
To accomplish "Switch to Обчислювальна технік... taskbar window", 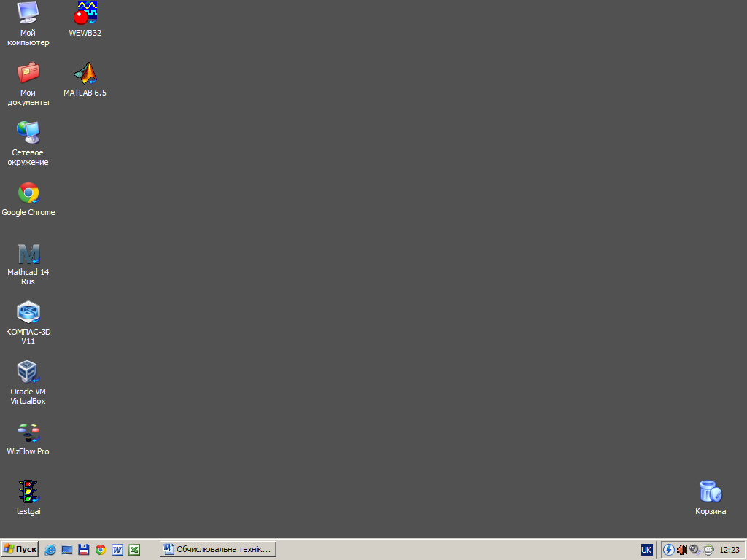I will click(217, 549).
